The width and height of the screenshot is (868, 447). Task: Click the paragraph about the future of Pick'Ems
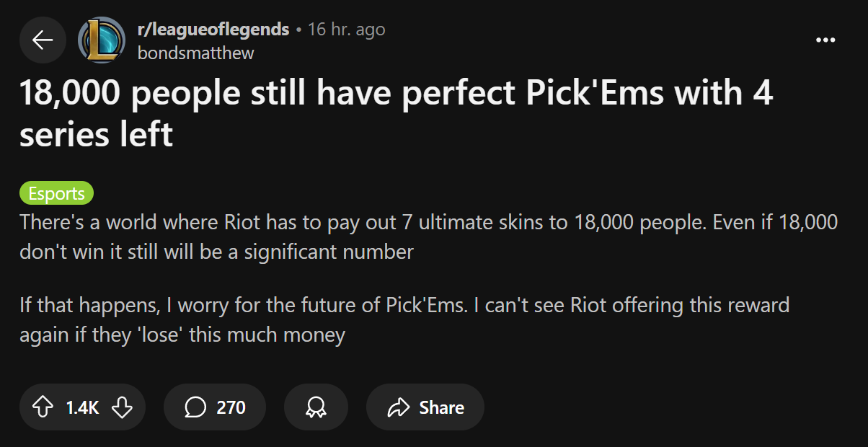pyautogui.click(x=404, y=319)
